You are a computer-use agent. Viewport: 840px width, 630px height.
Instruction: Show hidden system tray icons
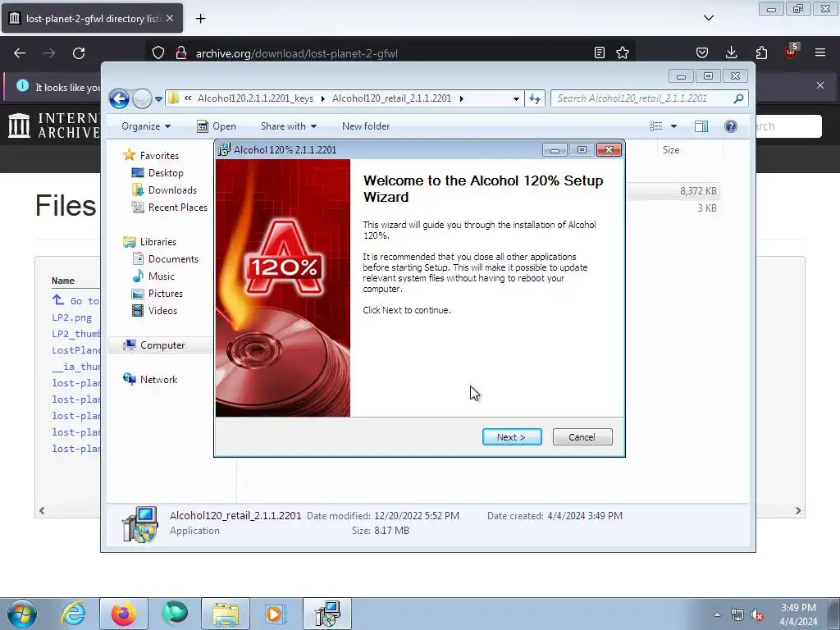[717, 614]
